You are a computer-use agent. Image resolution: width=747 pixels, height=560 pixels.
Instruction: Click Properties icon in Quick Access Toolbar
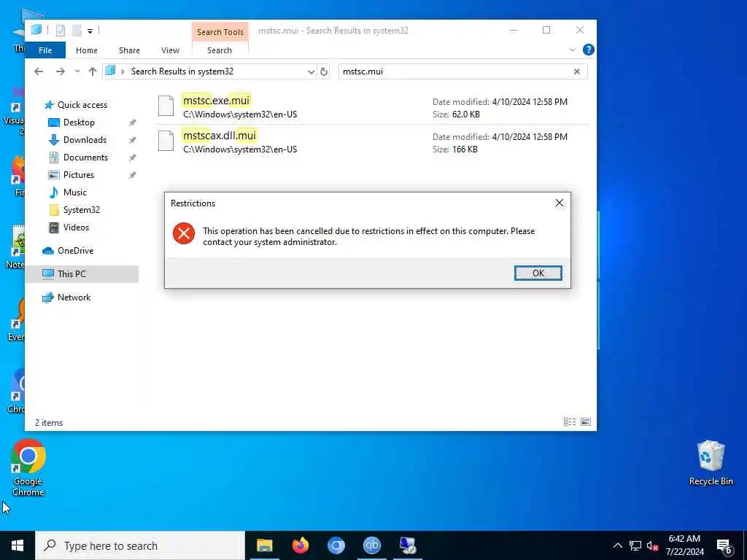point(61,30)
